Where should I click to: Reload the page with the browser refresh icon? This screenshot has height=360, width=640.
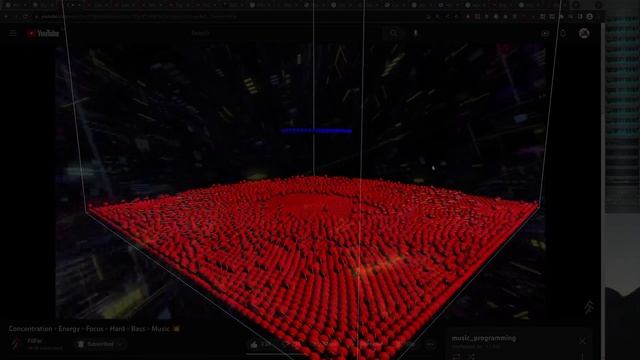tap(25, 17)
